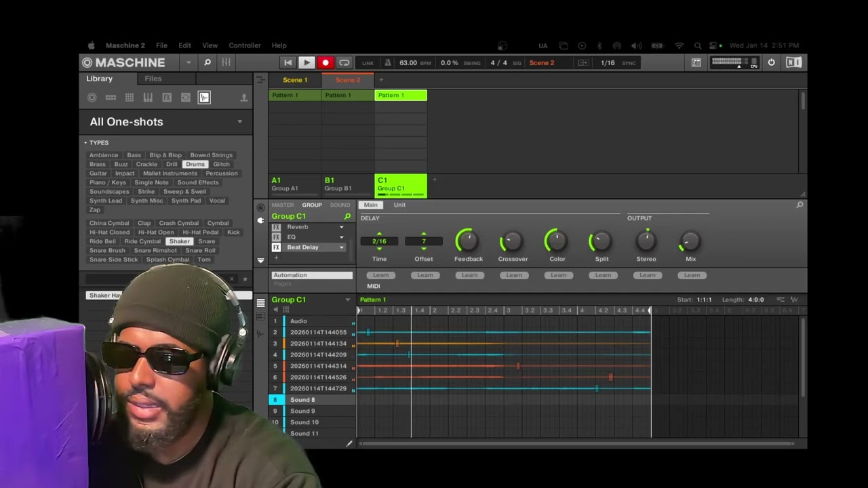Screen dimensions: 868x488
Task: Increase delay Time with the up arrow
Action: point(379,234)
